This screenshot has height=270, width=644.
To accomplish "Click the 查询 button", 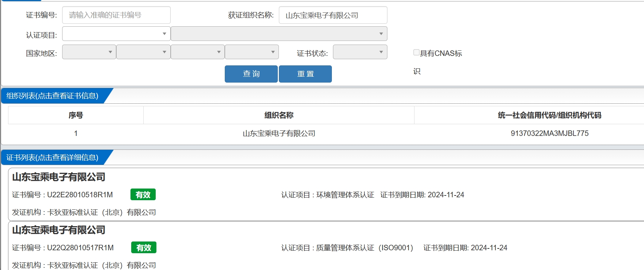I will (x=251, y=74).
